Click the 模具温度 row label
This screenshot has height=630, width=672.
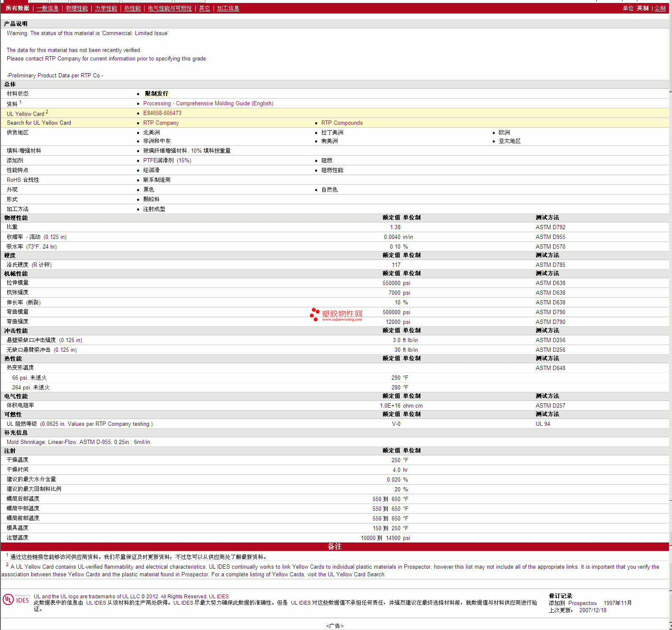coord(17,528)
